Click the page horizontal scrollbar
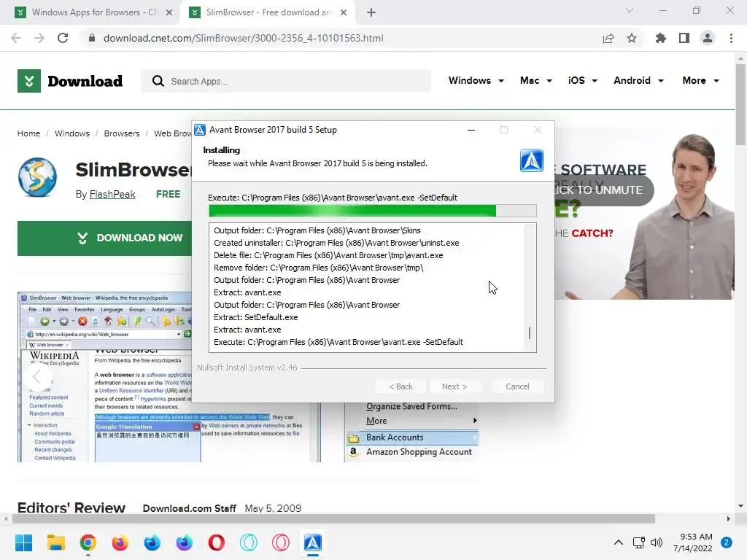The height and width of the screenshot is (560, 747). tap(333, 518)
